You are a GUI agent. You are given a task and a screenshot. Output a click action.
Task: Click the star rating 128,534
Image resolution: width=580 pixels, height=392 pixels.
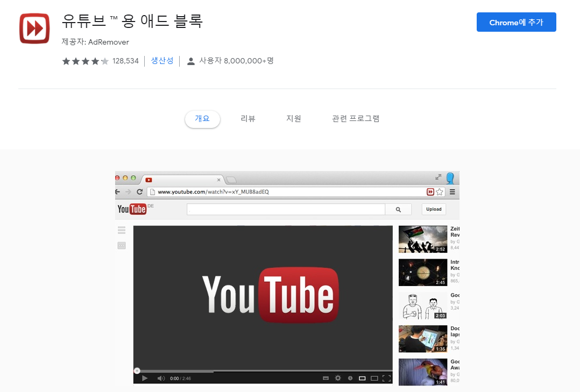pos(100,61)
